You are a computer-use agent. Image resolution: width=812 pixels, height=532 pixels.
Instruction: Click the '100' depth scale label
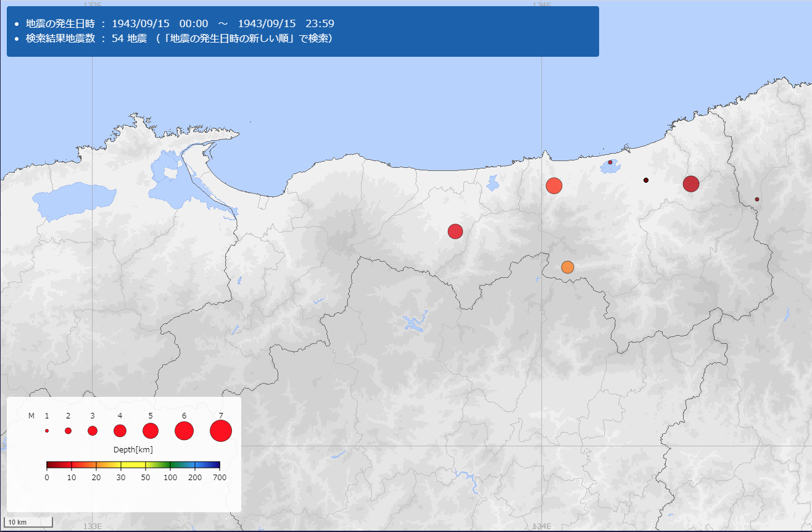click(170, 478)
